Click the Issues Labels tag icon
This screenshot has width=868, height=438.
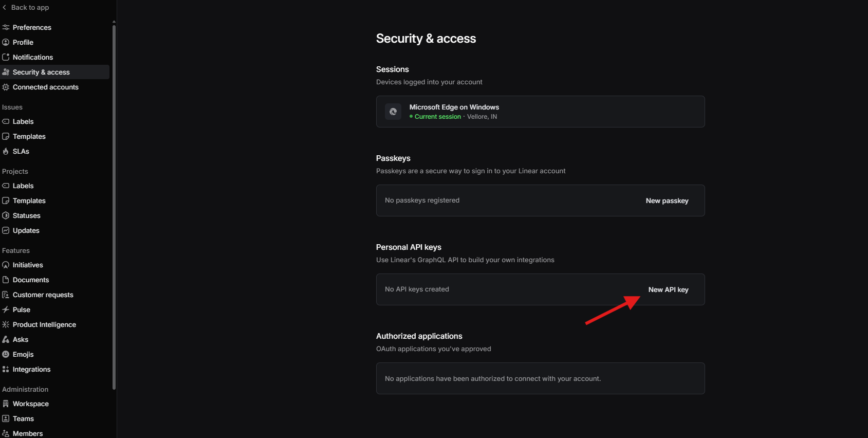point(6,121)
